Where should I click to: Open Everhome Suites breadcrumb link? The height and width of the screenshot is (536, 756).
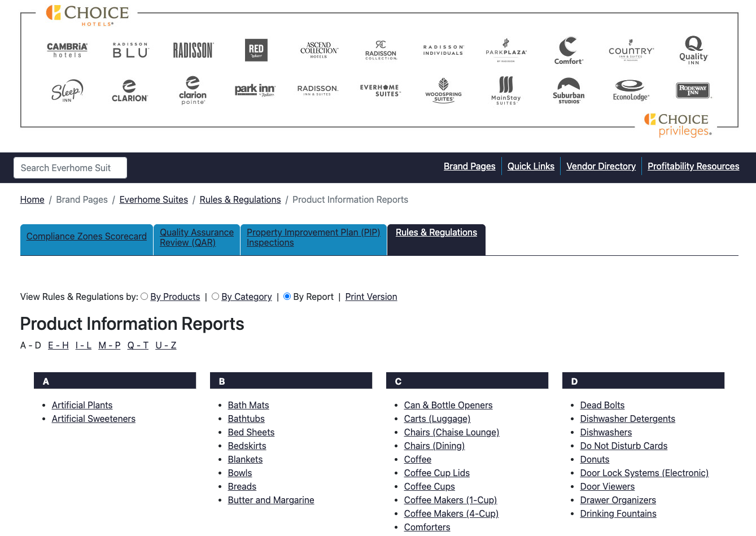pyautogui.click(x=154, y=199)
